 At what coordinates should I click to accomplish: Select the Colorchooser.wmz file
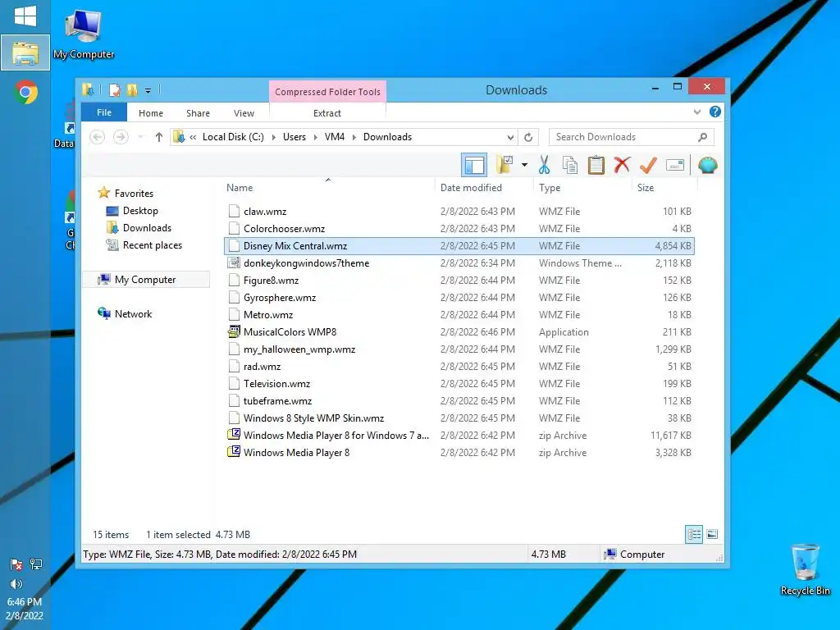tap(459, 228)
